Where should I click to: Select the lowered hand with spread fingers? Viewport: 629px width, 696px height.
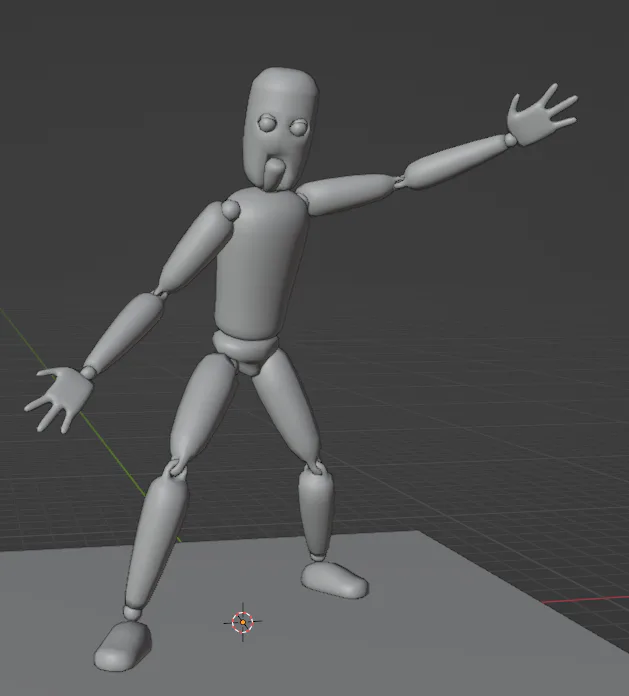[60, 399]
